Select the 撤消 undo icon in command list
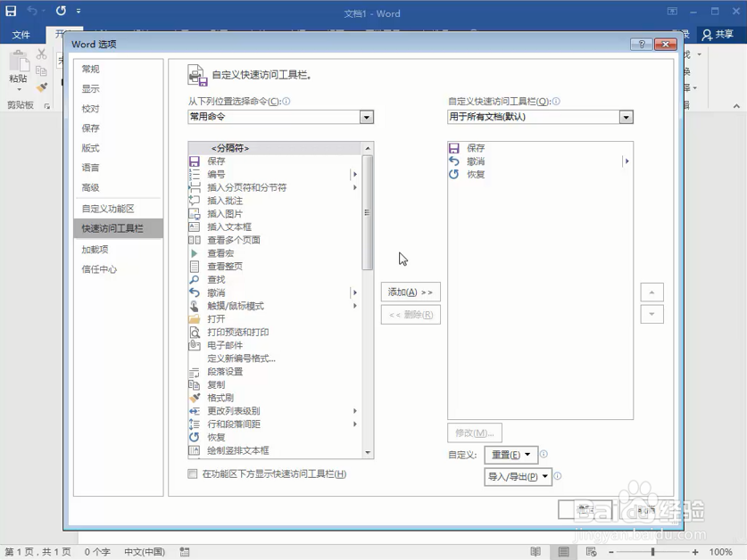Screen dimensions: 747x560 coord(195,292)
